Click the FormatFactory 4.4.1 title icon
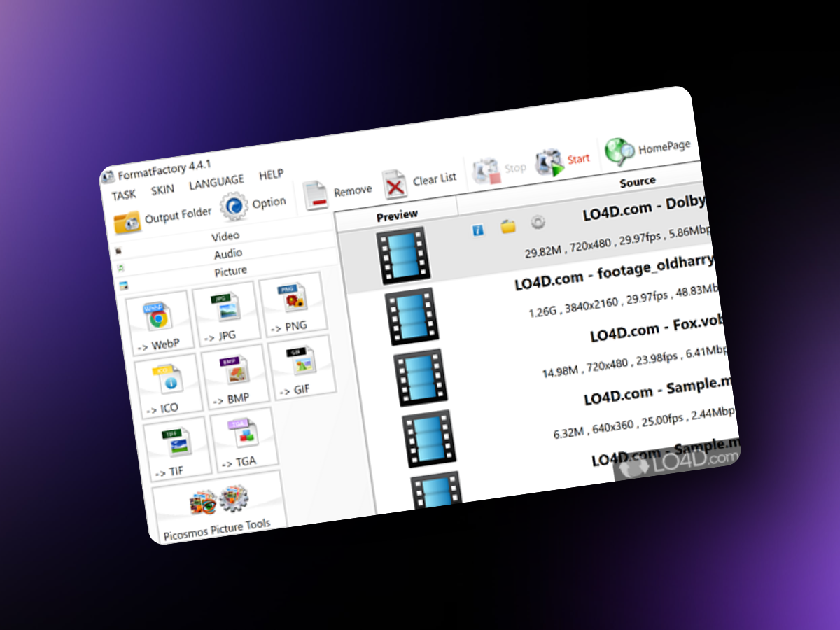The height and width of the screenshot is (630, 840). [x=108, y=176]
